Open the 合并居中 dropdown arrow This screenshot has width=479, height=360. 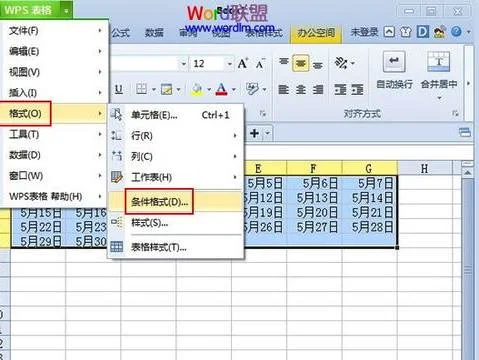[439, 98]
